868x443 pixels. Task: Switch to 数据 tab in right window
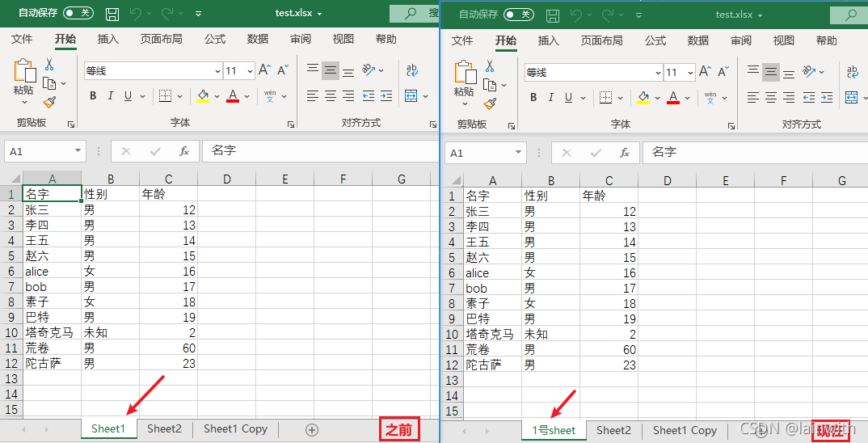pos(698,40)
